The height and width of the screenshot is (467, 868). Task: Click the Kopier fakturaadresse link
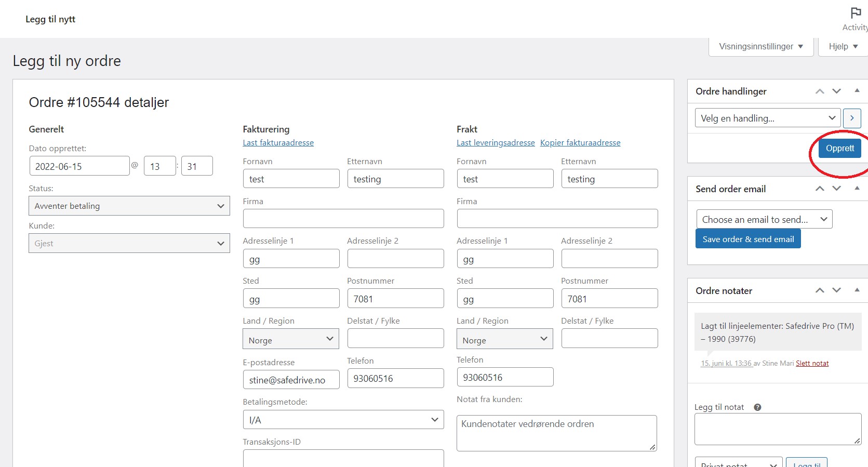coord(580,143)
